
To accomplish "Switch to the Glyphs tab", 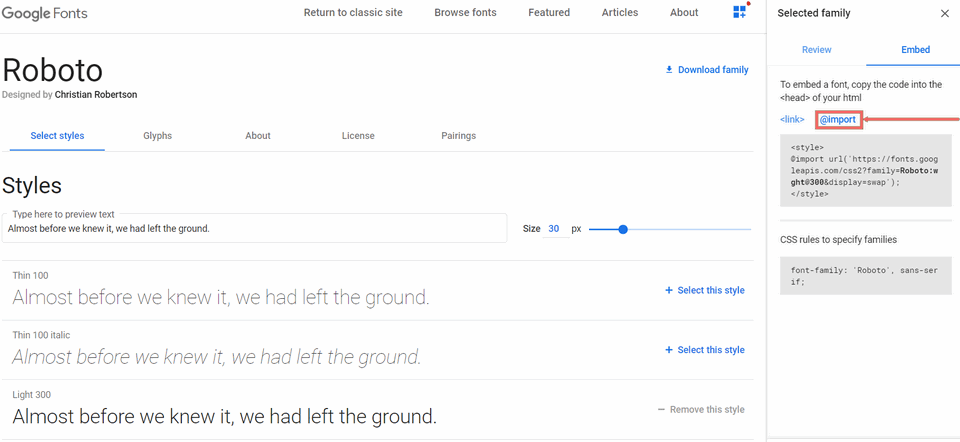I will (158, 136).
